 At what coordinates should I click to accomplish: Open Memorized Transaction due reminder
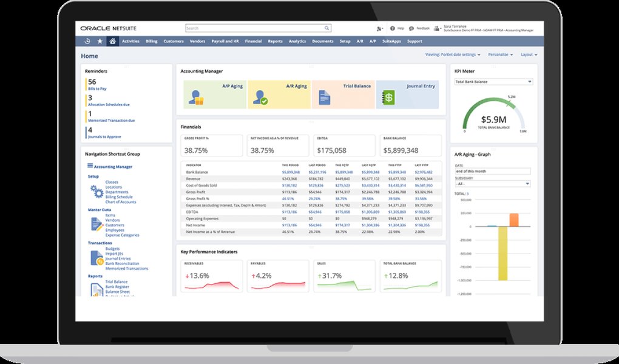coord(111,120)
